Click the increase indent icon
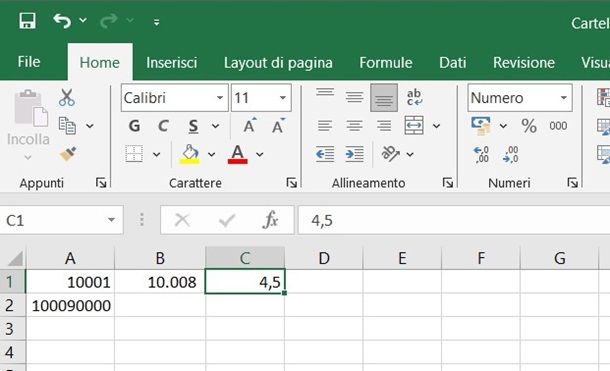Viewport: 610px width, 371px height. pyautogui.click(x=354, y=154)
